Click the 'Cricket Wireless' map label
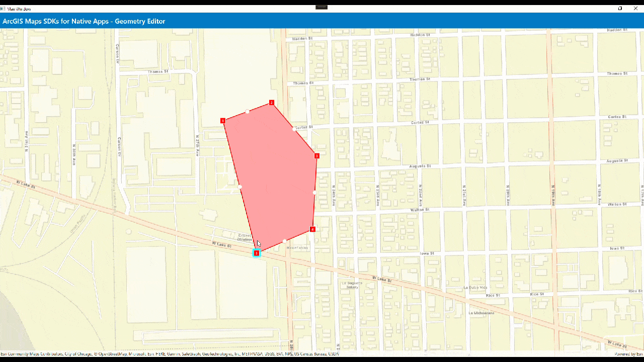Viewport: 644px width, 362px height. [x=245, y=237]
